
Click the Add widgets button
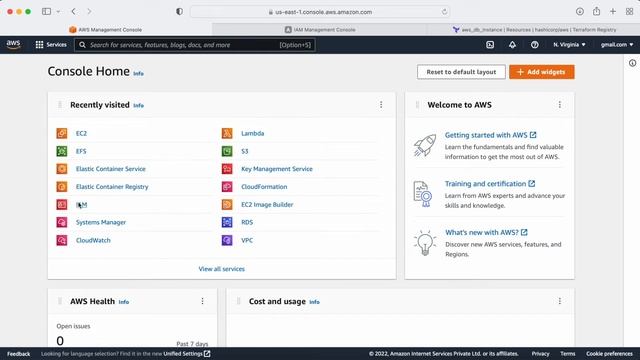pos(542,72)
